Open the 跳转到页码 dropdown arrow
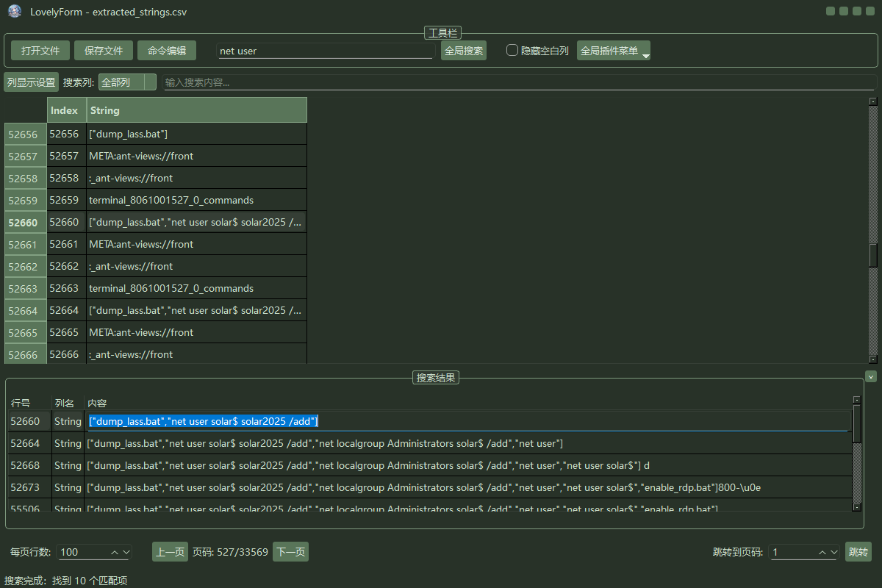 [833, 552]
